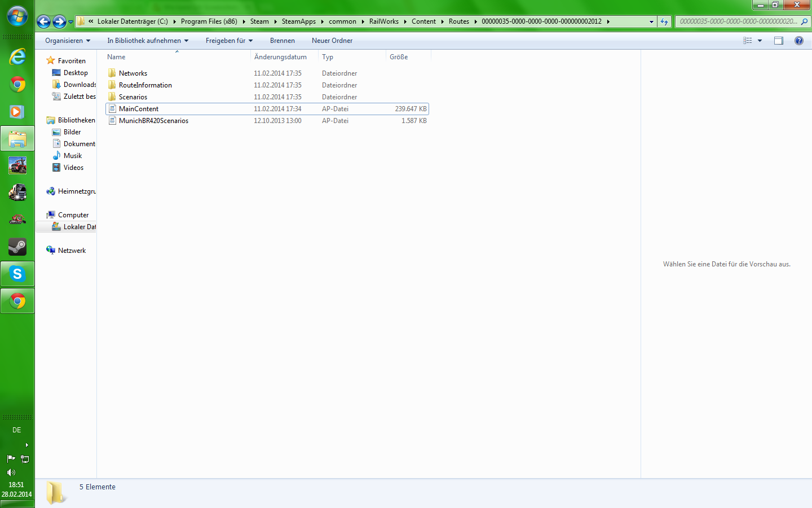Open Help with the question mark icon

coord(799,41)
